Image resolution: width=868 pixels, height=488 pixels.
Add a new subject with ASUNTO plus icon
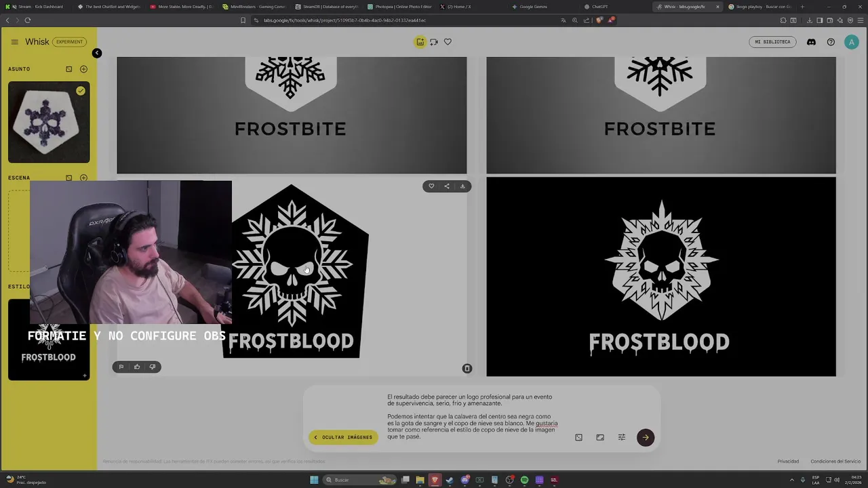[x=83, y=69]
